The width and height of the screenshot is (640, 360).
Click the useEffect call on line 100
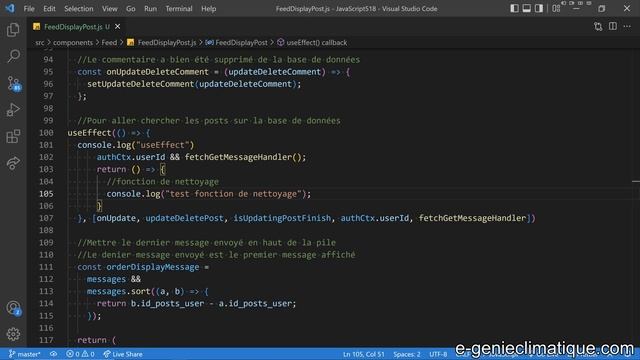[x=89, y=133]
